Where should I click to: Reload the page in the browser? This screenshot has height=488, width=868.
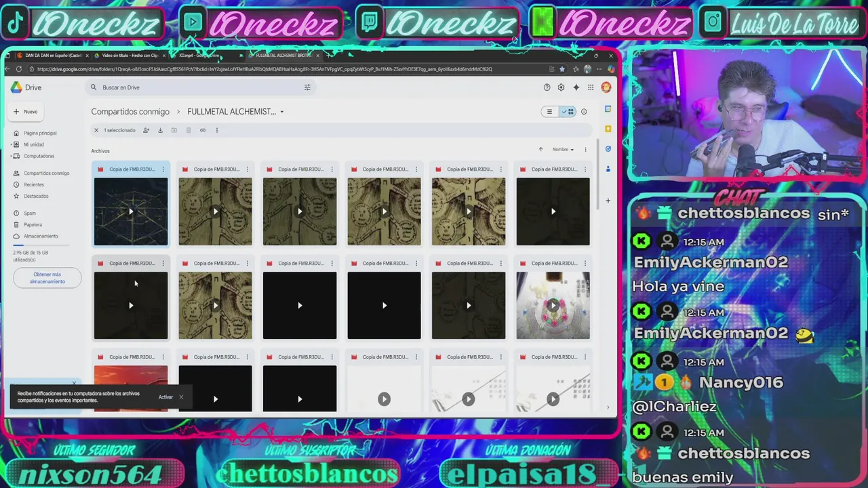click(19, 69)
